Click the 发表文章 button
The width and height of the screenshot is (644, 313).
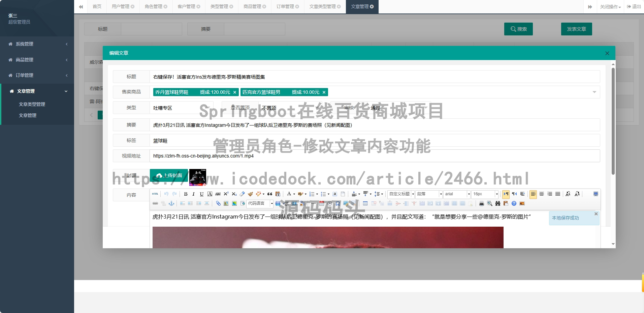[x=577, y=29]
